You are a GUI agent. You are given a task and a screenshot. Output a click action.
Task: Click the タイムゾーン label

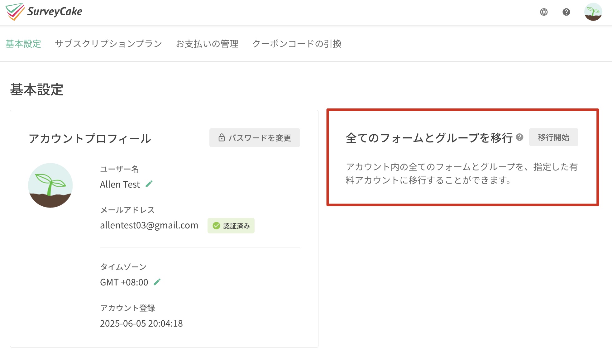[x=123, y=267]
